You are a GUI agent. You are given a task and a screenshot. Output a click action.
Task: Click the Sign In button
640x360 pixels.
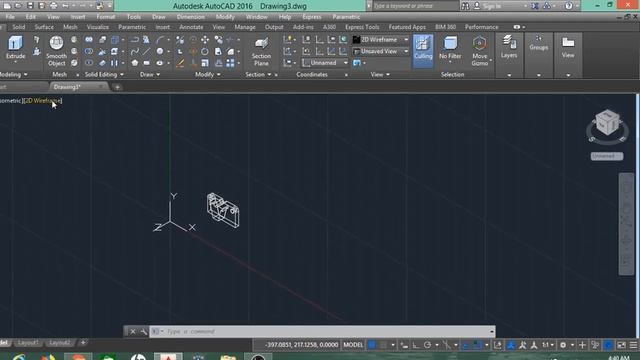pos(487,6)
